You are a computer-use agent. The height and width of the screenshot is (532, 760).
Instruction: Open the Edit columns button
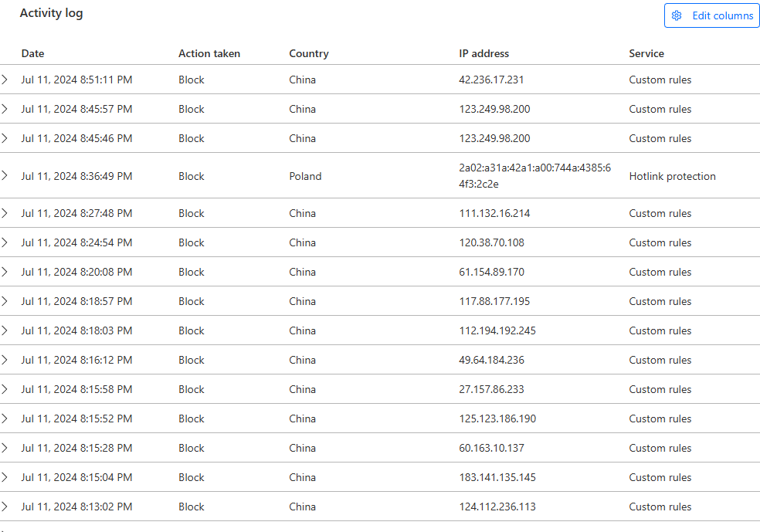click(x=711, y=15)
